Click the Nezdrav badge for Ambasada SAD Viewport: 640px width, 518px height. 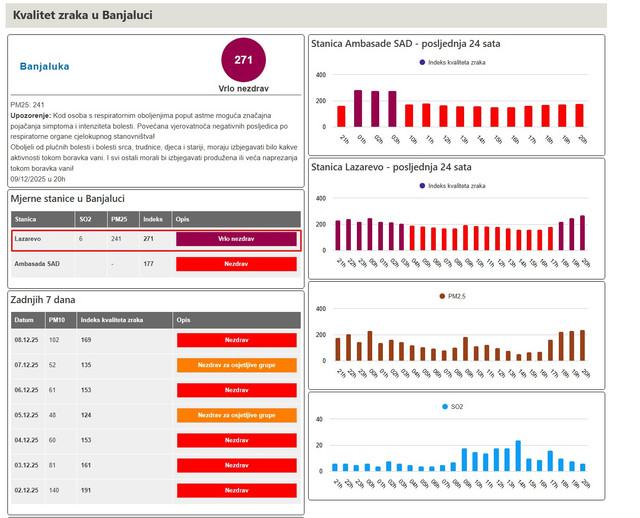pos(236,264)
